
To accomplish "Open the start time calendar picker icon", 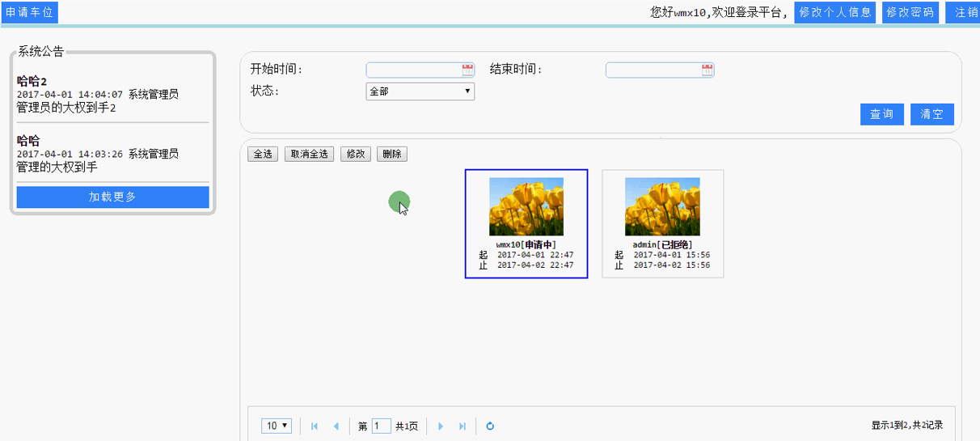I will click(467, 70).
